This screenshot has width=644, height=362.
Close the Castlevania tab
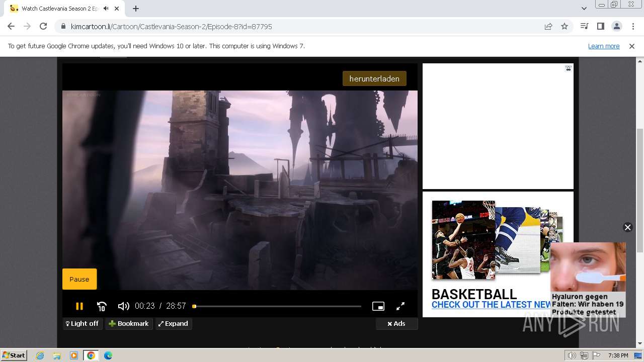[x=118, y=9]
